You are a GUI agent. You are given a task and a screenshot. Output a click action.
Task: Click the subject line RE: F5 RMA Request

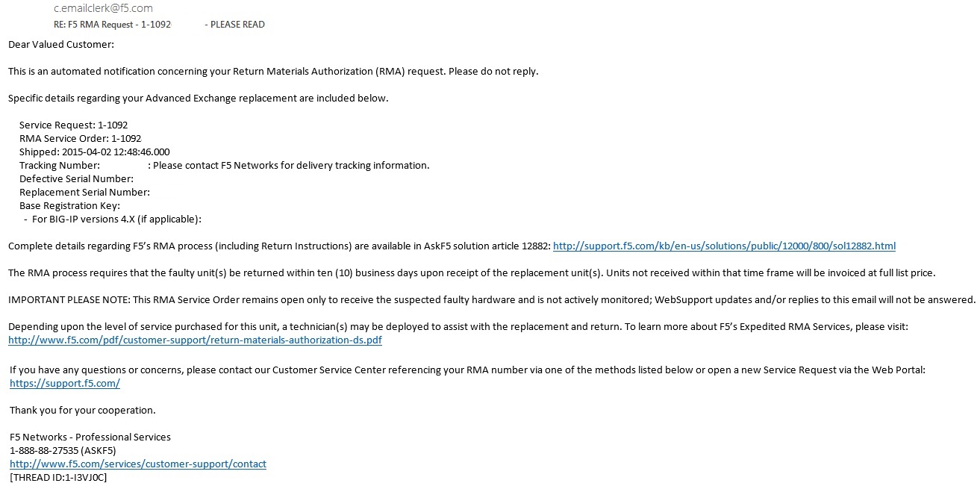[x=113, y=25]
